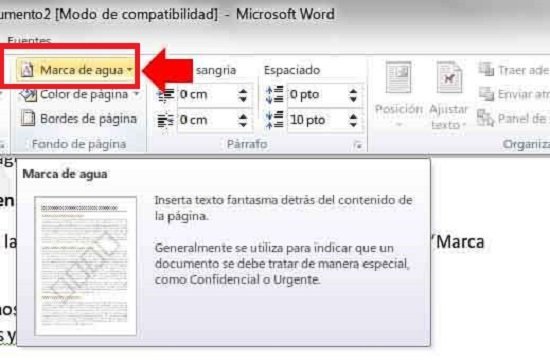Image resolution: width=550 pixels, height=361 pixels.
Task: Open the Posición dropdown button
Action: (398, 95)
